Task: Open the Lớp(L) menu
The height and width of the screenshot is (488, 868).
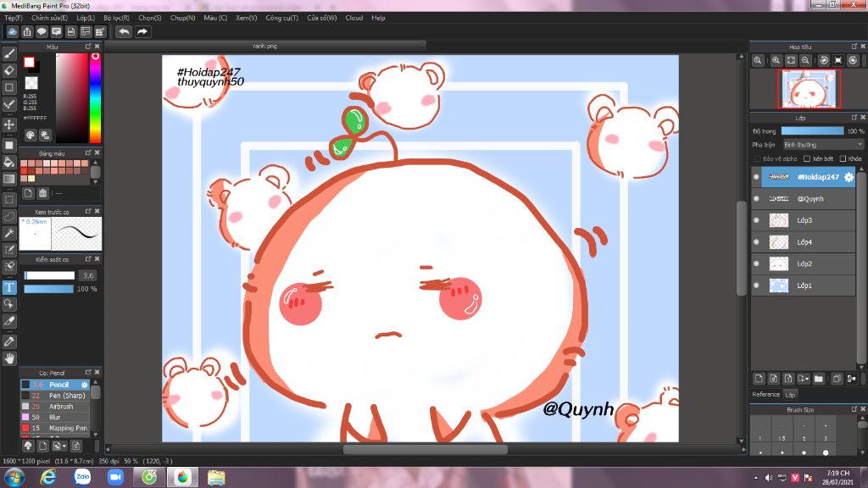Action: point(86,18)
